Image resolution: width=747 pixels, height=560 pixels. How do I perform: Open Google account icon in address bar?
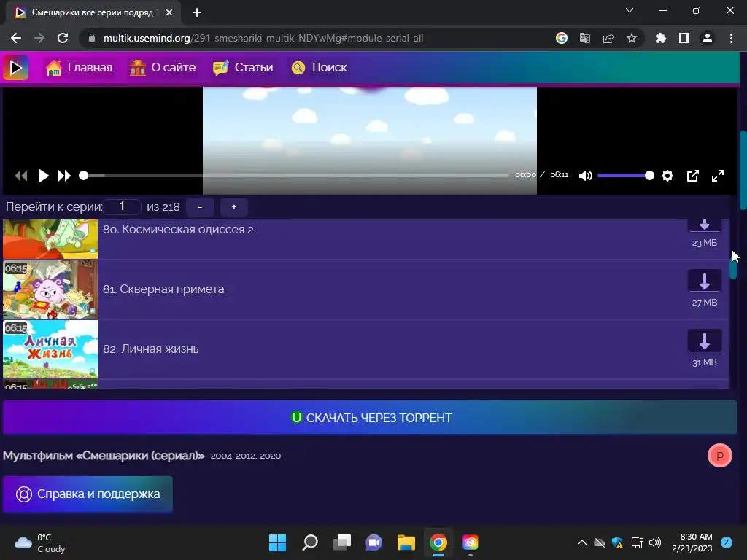[562, 38]
